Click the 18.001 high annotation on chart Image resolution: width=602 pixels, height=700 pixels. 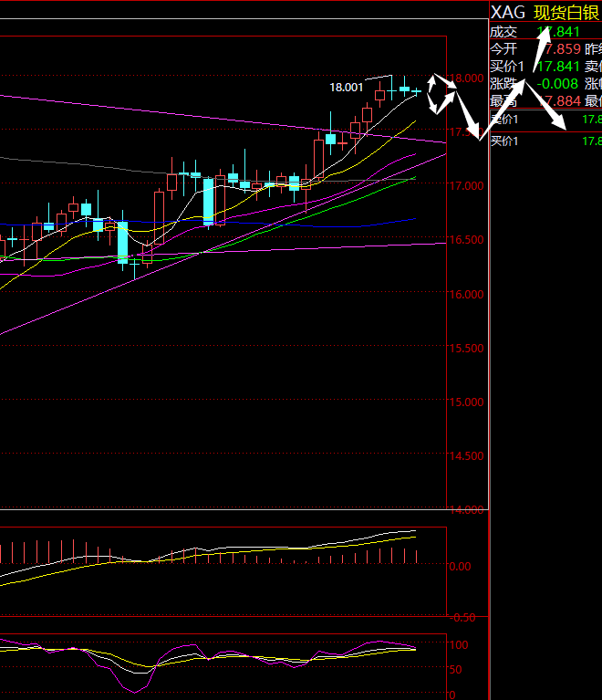click(347, 87)
